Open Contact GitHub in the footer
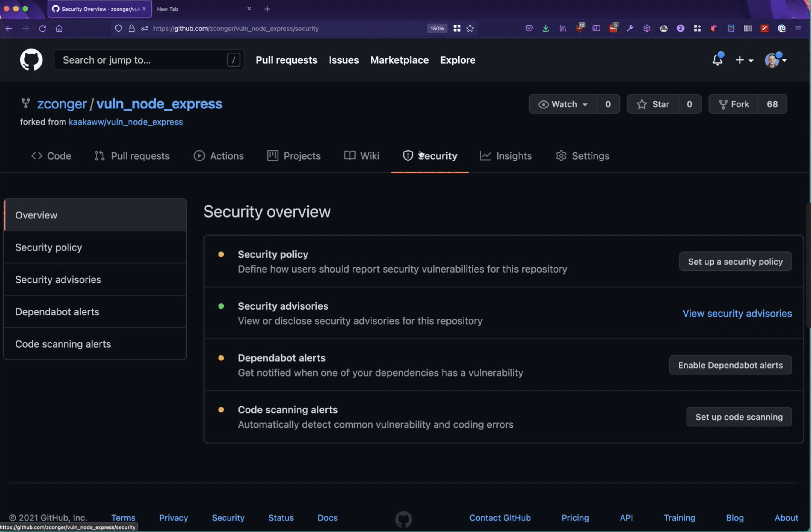This screenshot has height=532, width=811. (x=500, y=517)
